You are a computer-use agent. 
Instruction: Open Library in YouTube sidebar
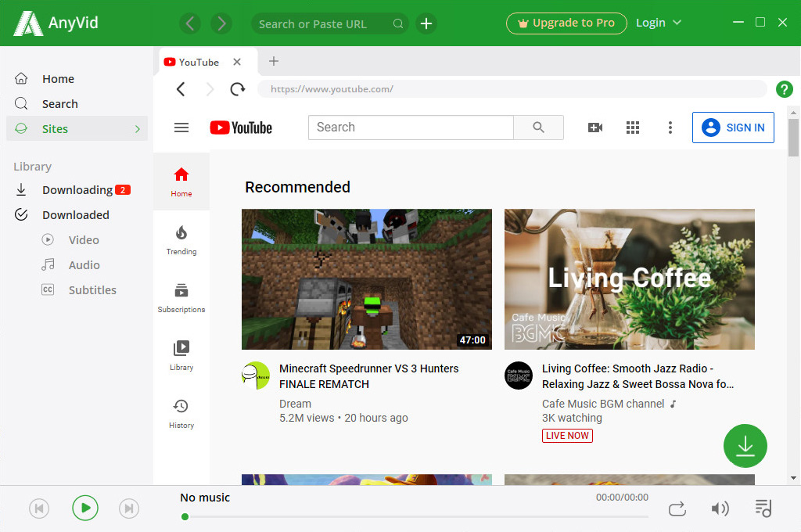[x=181, y=356]
